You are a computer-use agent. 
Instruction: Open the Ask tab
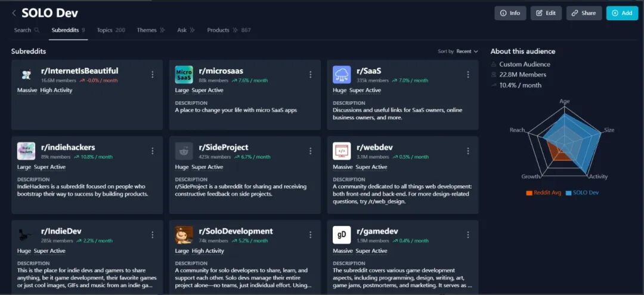point(186,30)
